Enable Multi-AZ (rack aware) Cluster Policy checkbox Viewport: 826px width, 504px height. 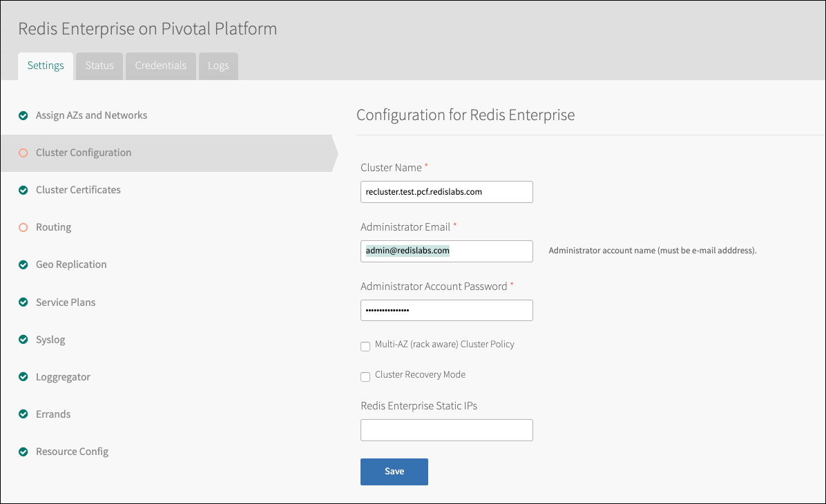[x=365, y=346]
